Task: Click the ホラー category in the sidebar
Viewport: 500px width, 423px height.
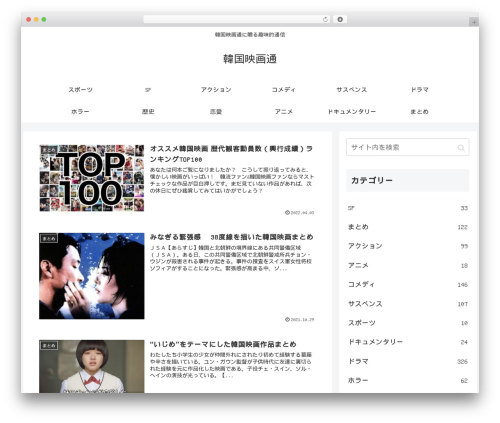Action: click(x=358, y=380)
